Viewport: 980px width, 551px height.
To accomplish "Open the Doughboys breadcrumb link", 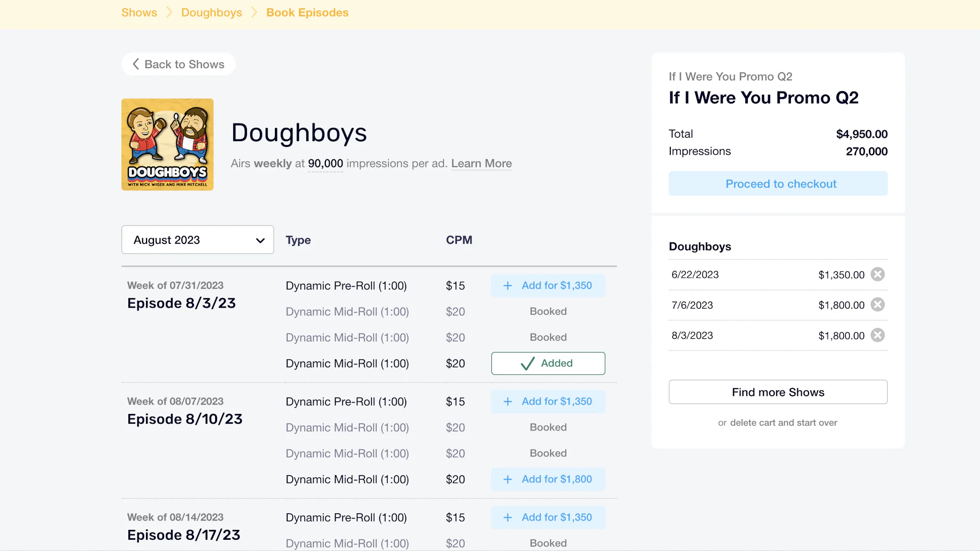I will [212, 13].
